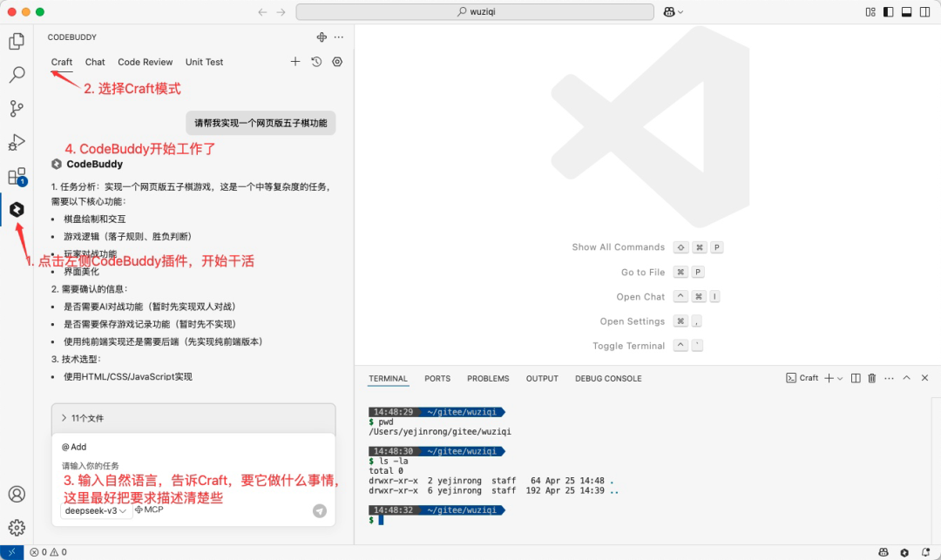Open the new terminal launch profile dropdown
This screenshot has width=941, height=560.
(840, 378)
